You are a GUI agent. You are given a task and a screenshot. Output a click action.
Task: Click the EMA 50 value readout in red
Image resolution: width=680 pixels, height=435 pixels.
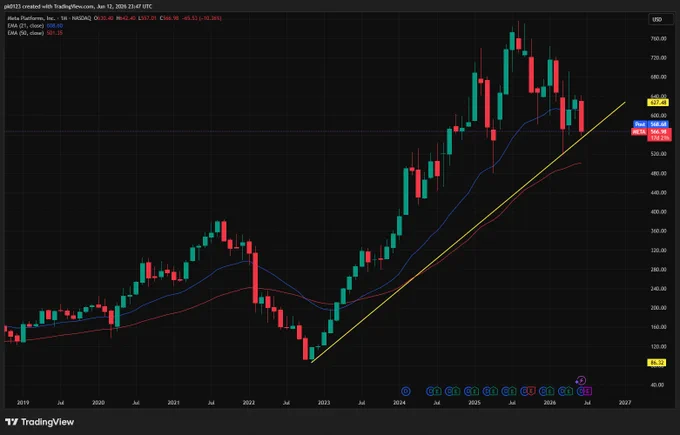(x=55, y=33)
